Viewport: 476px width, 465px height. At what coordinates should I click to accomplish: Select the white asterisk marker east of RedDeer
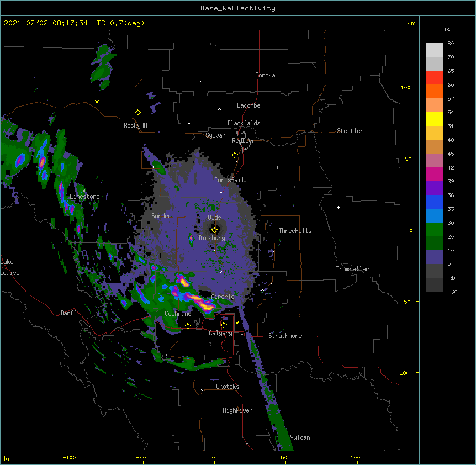pyautogui.click(x=277, y=167)
